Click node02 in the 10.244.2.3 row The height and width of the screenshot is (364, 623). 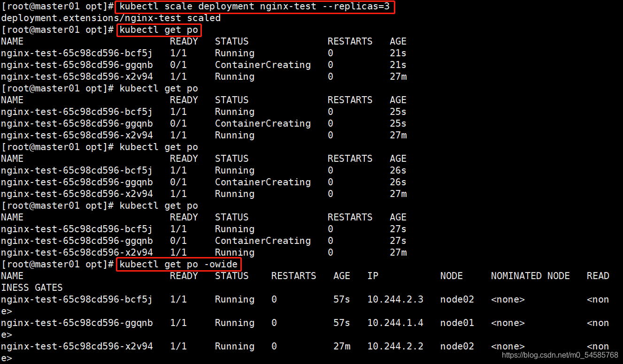click(x=457, y=299)
